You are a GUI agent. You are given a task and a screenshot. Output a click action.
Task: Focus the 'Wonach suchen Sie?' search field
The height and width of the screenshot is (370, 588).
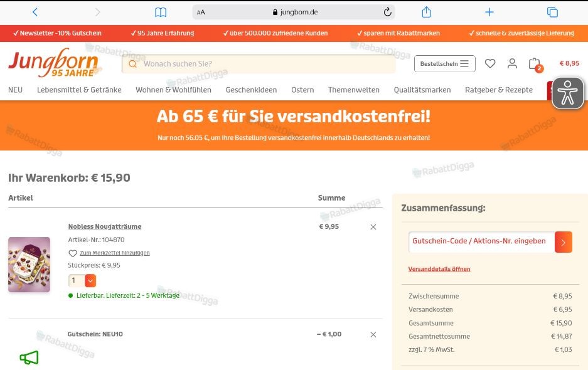[x=259, y=64]
